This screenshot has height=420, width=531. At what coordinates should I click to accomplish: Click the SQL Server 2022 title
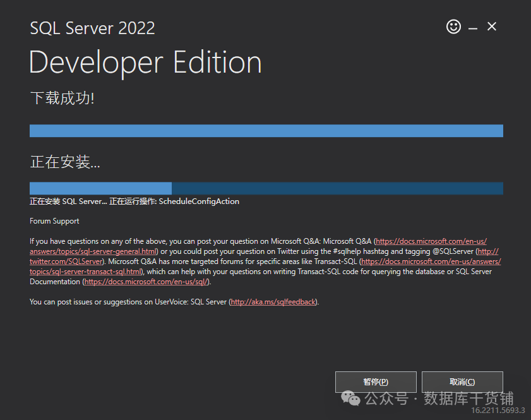coord(92,28)
